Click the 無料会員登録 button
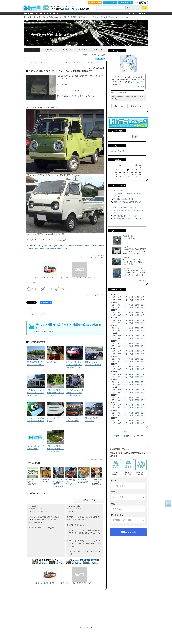This screenshot has width=172, height=644. coord(94,3)
